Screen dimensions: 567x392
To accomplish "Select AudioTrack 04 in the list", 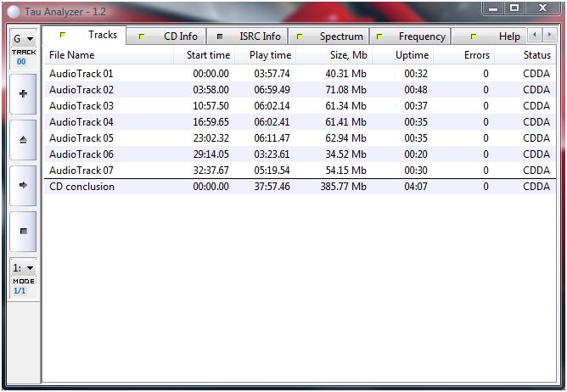I will tap(81, 122).
